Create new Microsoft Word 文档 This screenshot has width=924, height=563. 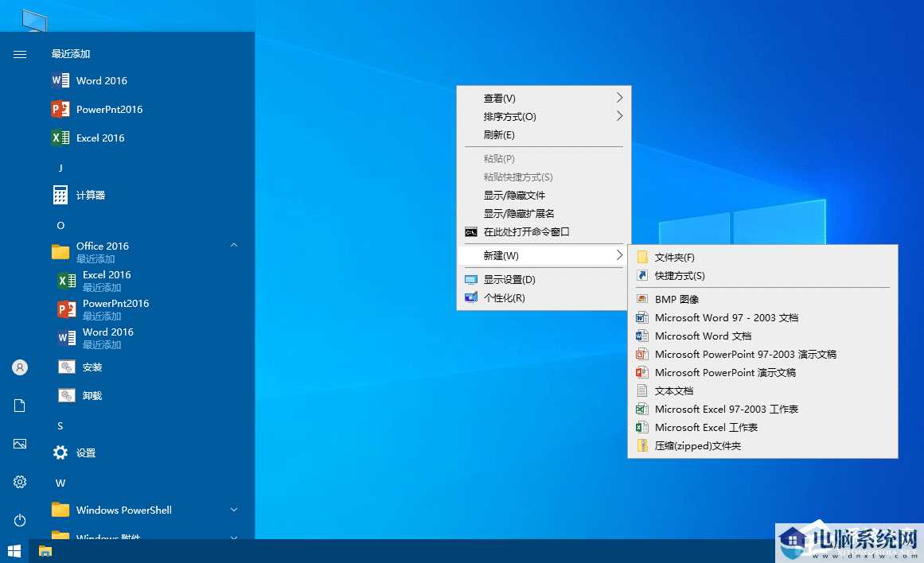tap(762, 336)
